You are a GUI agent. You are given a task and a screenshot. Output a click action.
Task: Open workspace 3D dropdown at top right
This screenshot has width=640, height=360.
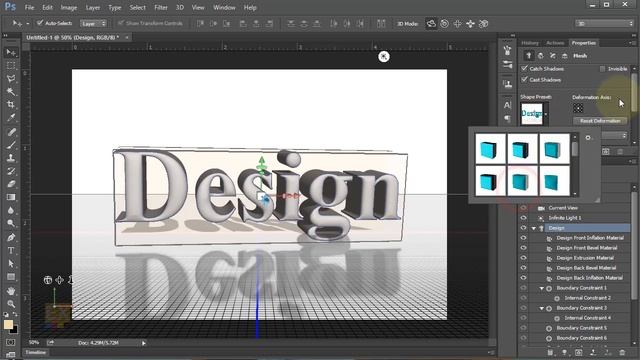pyautogui.click(x=604, y=23)
